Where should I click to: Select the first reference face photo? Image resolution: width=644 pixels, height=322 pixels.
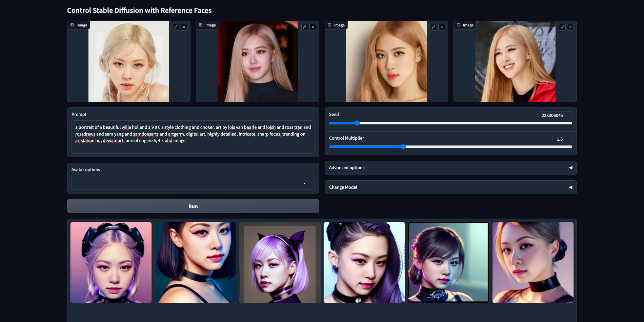click(129, 61)
